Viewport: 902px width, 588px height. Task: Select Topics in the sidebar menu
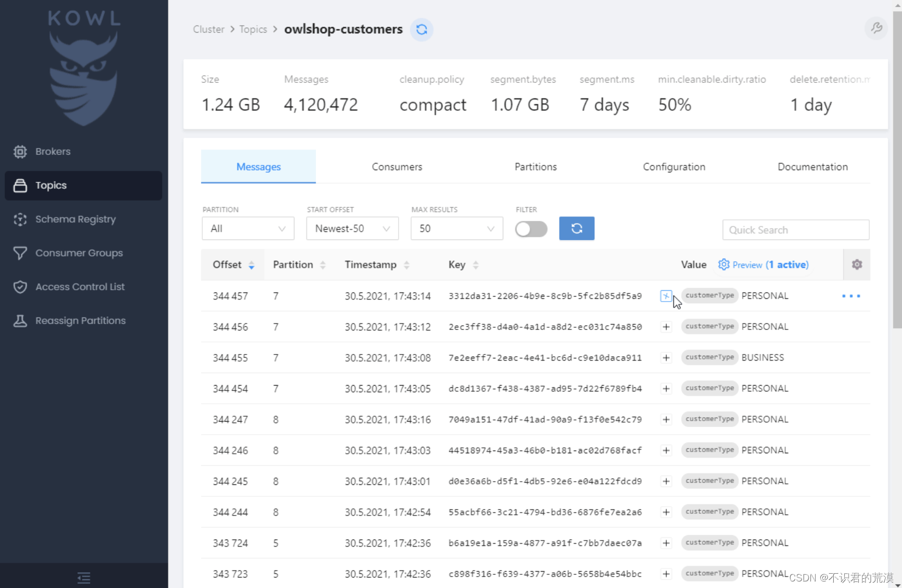click(x=83, y=185)
